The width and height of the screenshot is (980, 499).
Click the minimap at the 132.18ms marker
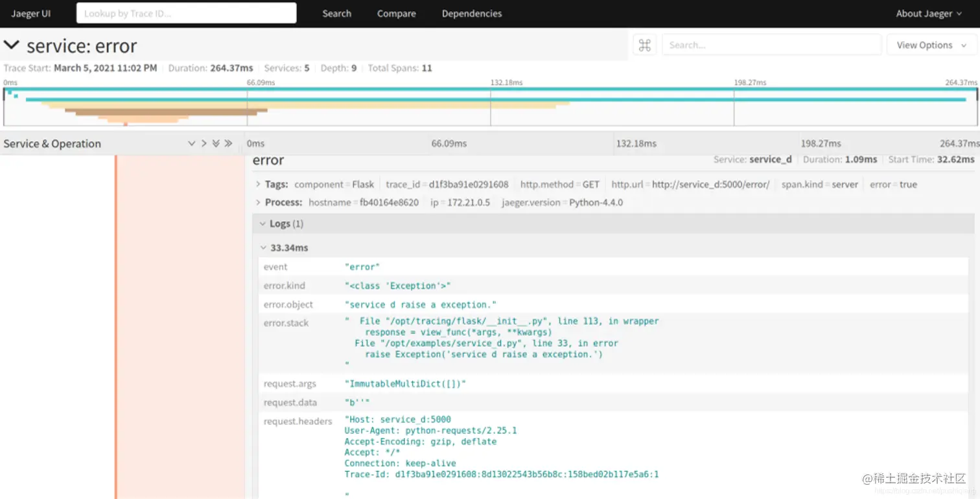pyautogui.click(x=491, y=107)
